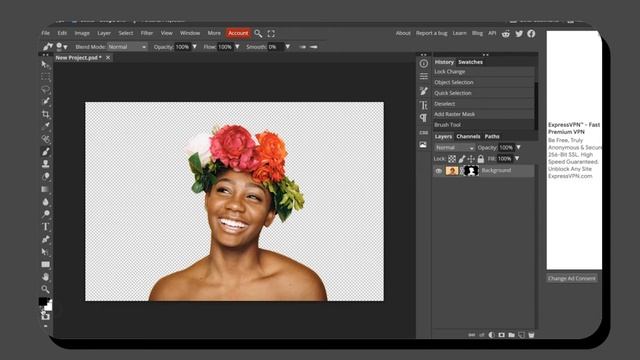Open the Twitter link icon
Viewport: 640px width, 360px height.
click(519, 33)
